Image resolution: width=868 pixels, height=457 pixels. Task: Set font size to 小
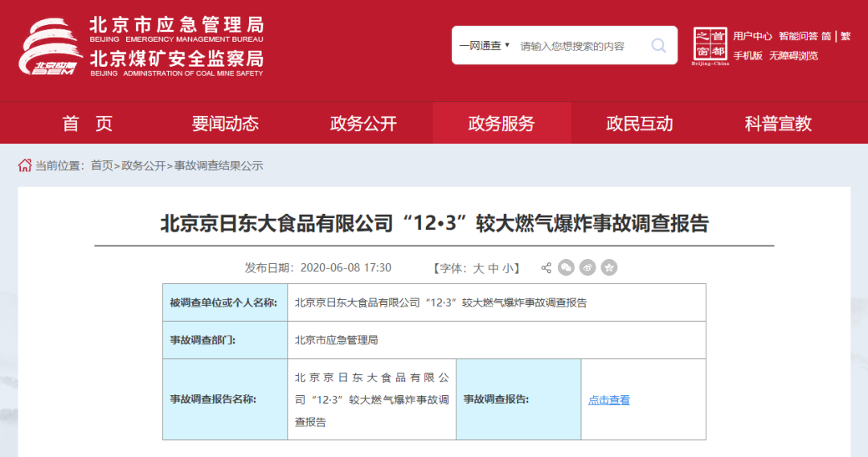[508, 269]
